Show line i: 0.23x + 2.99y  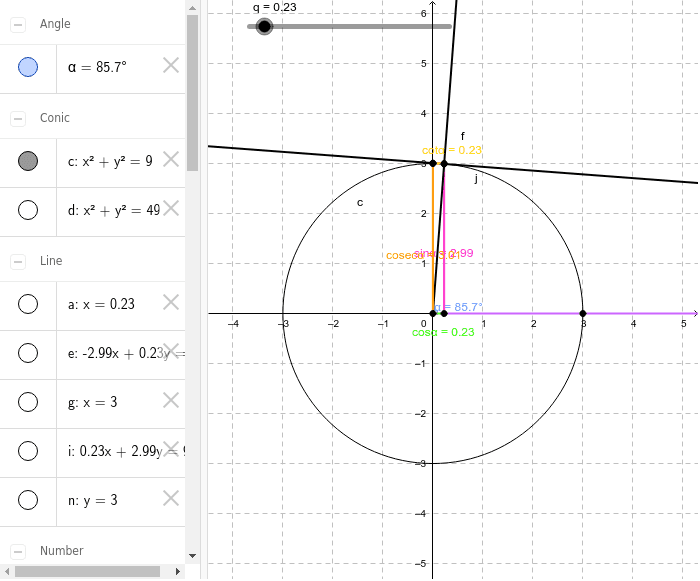click(x=28, y=451)
